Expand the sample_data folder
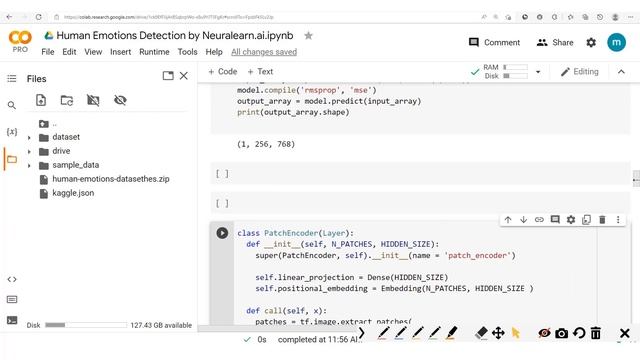This screenshot has width=640, height=360. click(29, 165)
